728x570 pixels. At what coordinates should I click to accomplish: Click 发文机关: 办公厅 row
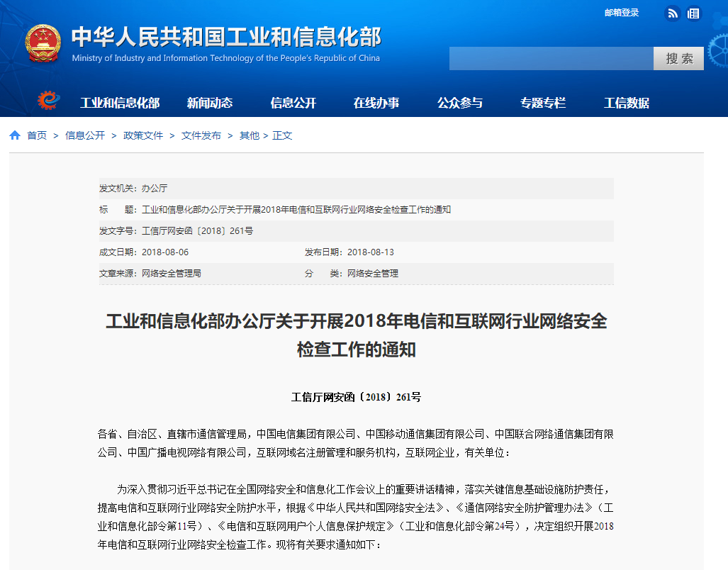point(356,189)
